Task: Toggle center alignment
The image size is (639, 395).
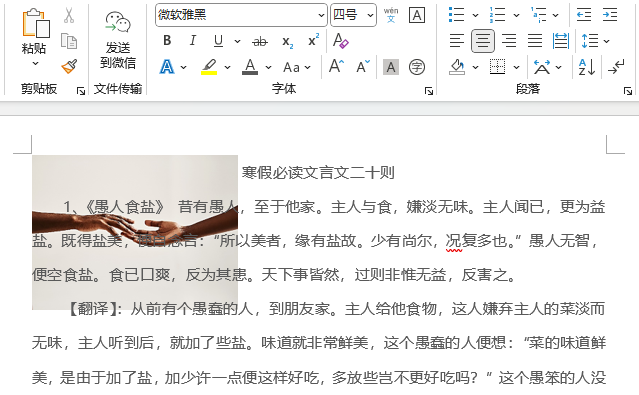Action: tap(483, 41)
